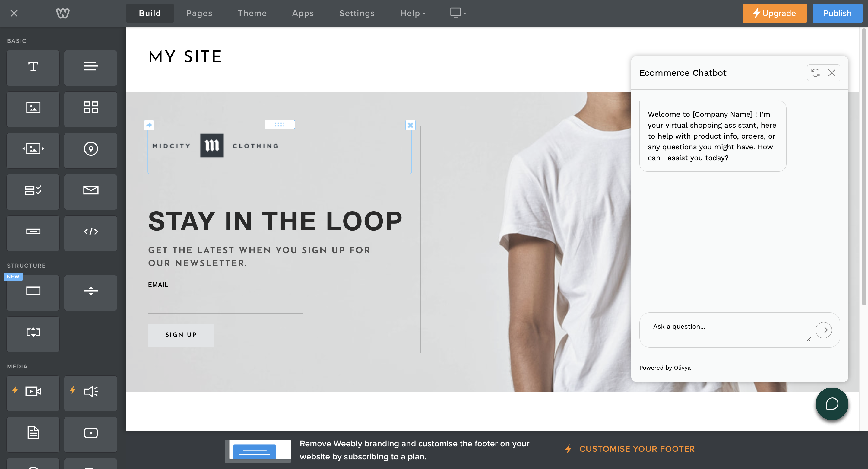
Task: Click the Upgrade button
Action: 774,13
